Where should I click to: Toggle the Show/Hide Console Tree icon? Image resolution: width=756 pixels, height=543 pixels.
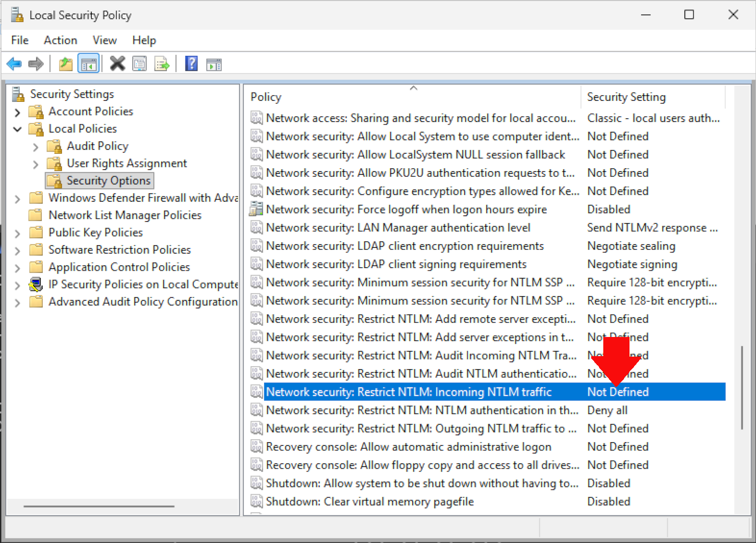pyautogui.click(x=89, y=64)
